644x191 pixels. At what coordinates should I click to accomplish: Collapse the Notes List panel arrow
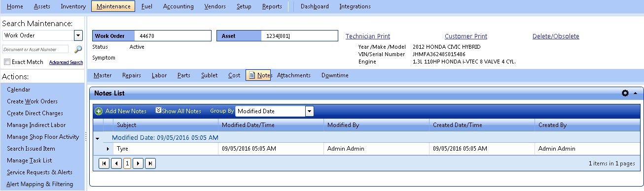(635, 93)
